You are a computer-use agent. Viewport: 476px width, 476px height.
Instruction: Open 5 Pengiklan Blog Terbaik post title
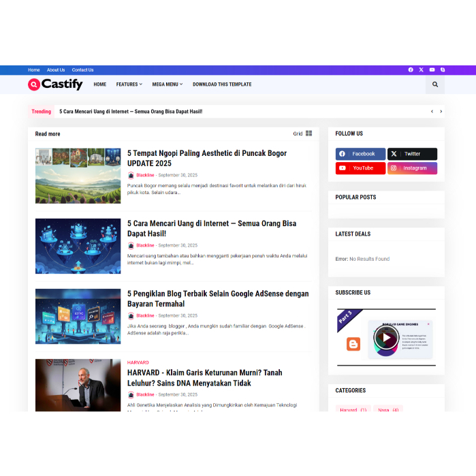pos(218,299)
